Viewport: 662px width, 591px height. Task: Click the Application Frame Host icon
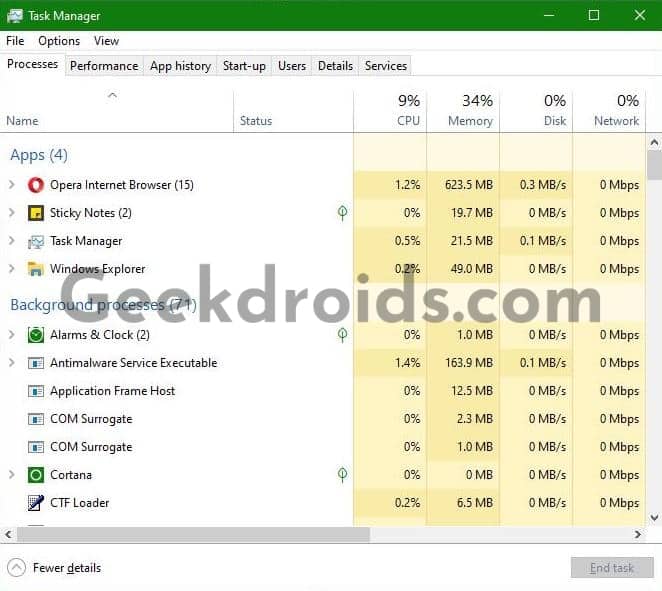tap(36, 391)
